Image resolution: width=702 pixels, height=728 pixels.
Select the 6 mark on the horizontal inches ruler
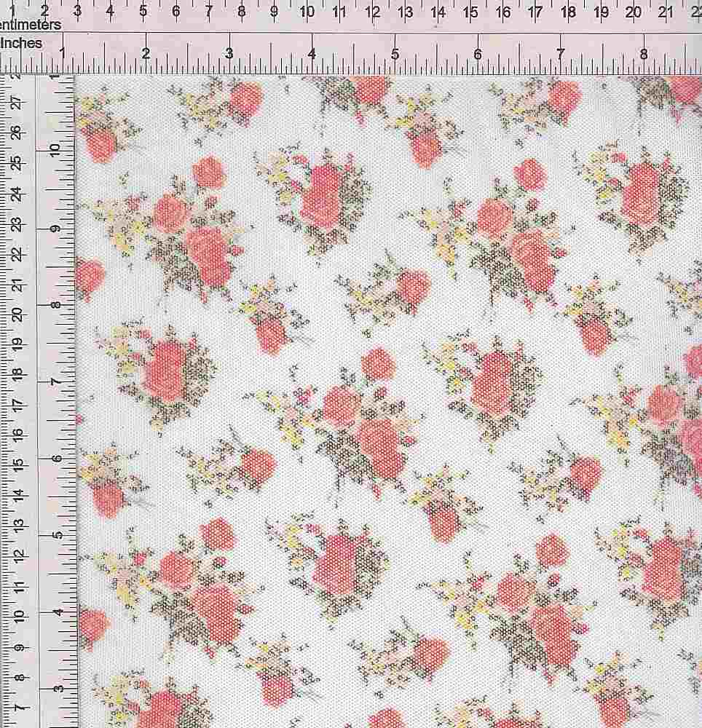coord(478,55)
